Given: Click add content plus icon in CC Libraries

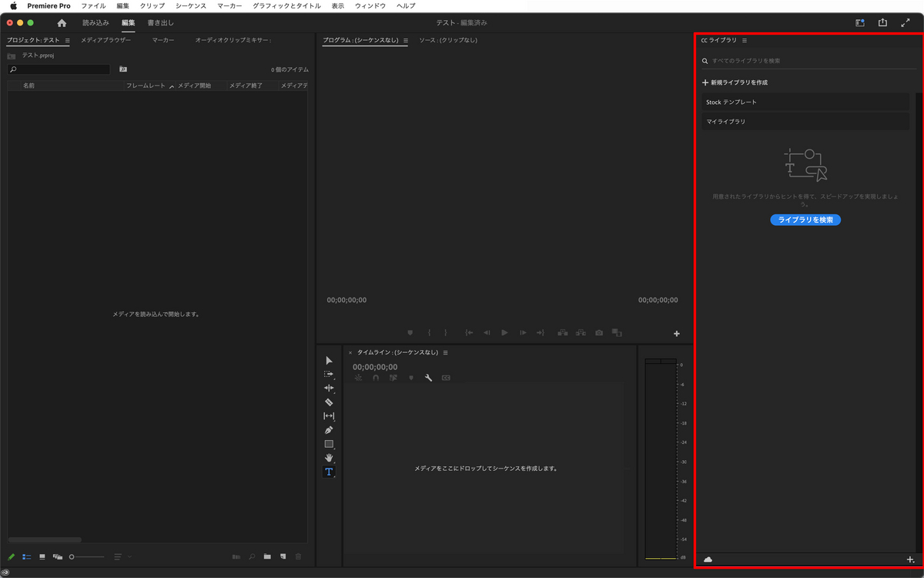Looking at the screenshot, I should coord(910,560).
